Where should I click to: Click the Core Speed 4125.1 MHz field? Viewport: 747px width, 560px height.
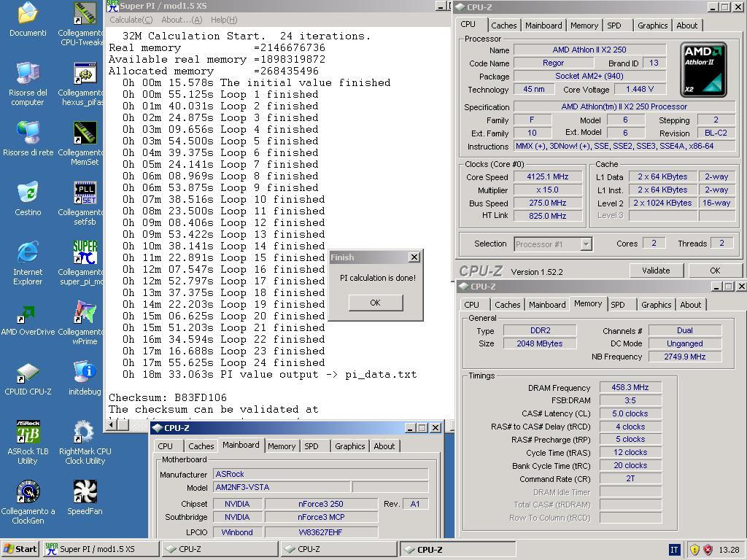point(548,176)
